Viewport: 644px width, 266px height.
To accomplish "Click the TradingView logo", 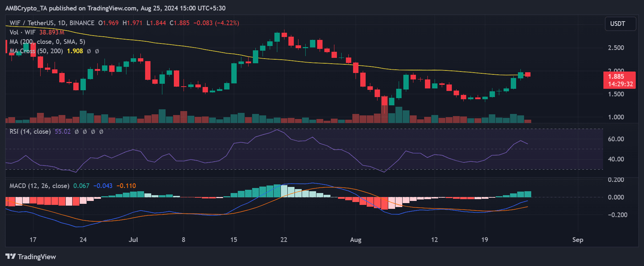I will point(31,257).
